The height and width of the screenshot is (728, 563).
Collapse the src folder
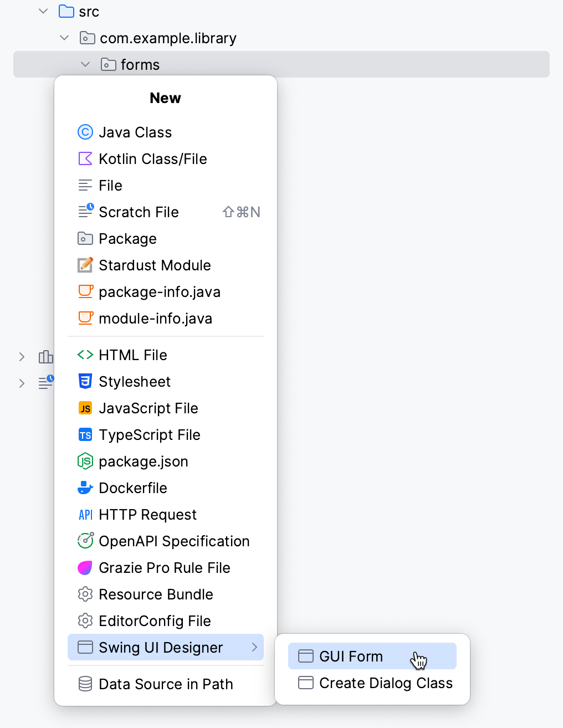tap(43, 11)
